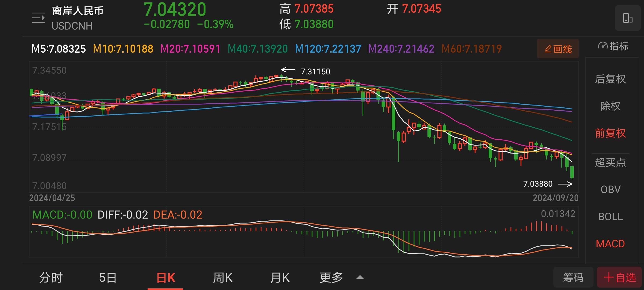Tap the current price 7.04320
Screen dimensions: 644x290
click(175, 9)
